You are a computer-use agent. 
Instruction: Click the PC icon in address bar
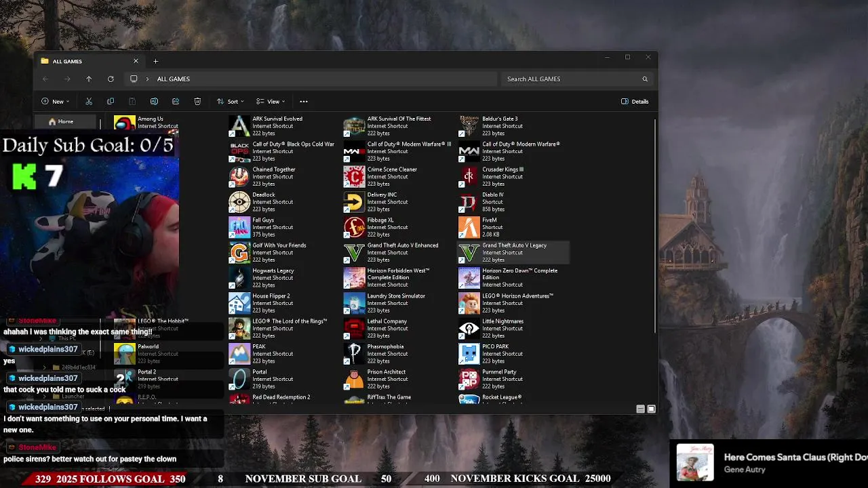(x=134, y=79)
